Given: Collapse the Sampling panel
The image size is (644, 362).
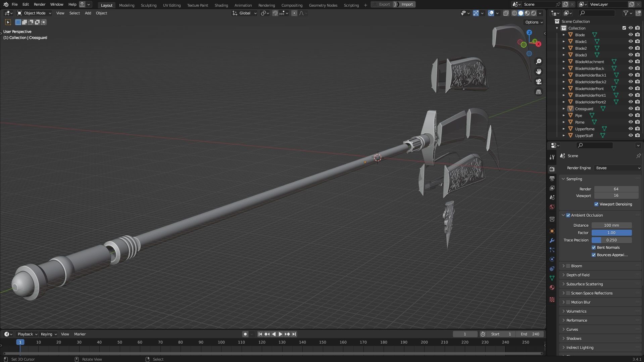Looking at the screenshot, I should point(563,179).
